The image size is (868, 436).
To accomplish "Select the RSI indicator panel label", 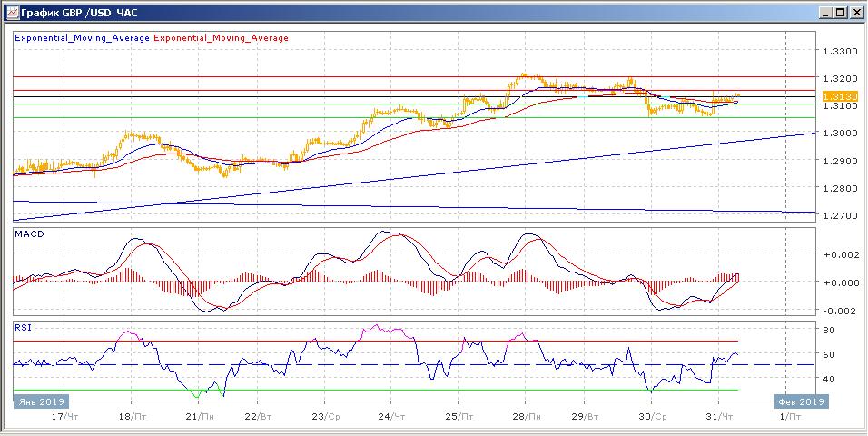I will click(22, 327).
